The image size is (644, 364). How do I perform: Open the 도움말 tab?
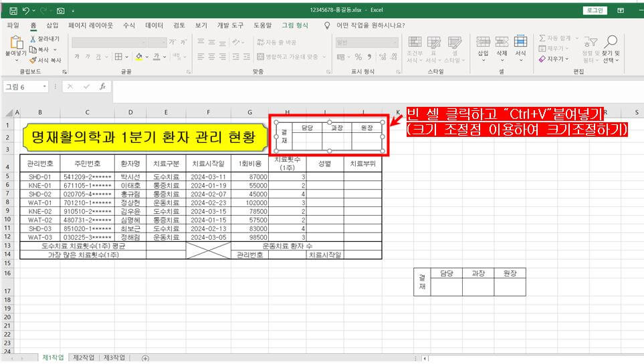(x=262, y=25)
